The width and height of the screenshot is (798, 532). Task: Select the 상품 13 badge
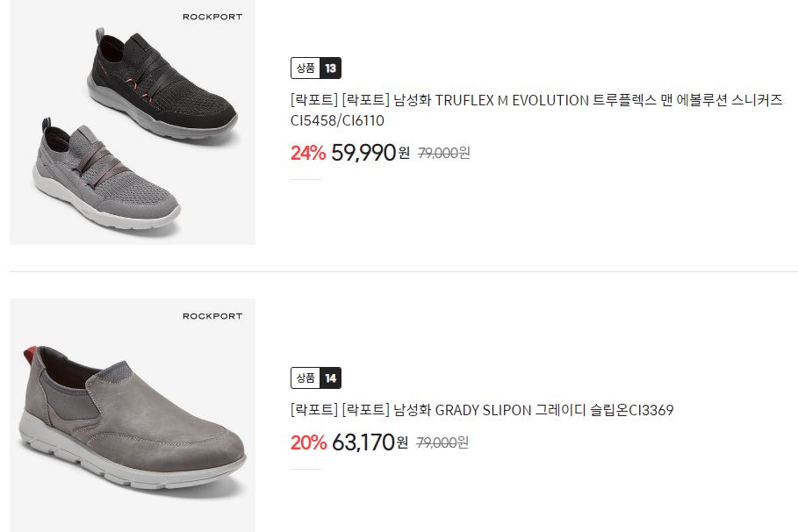click(x=315, y=68)
